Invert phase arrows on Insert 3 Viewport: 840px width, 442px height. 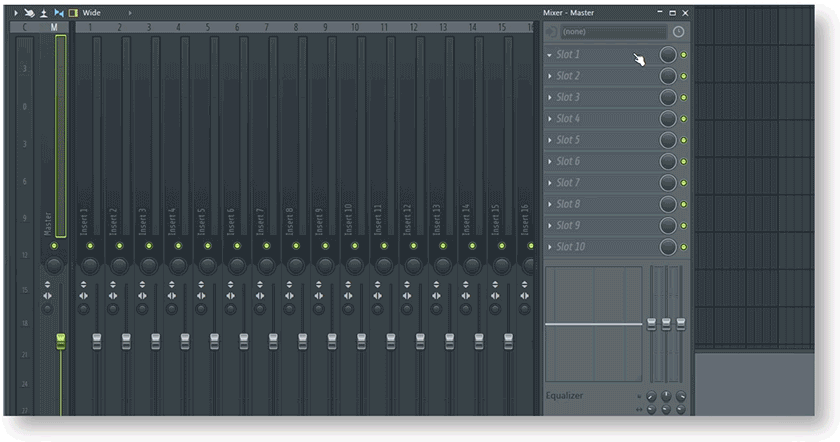coord(142,284)
